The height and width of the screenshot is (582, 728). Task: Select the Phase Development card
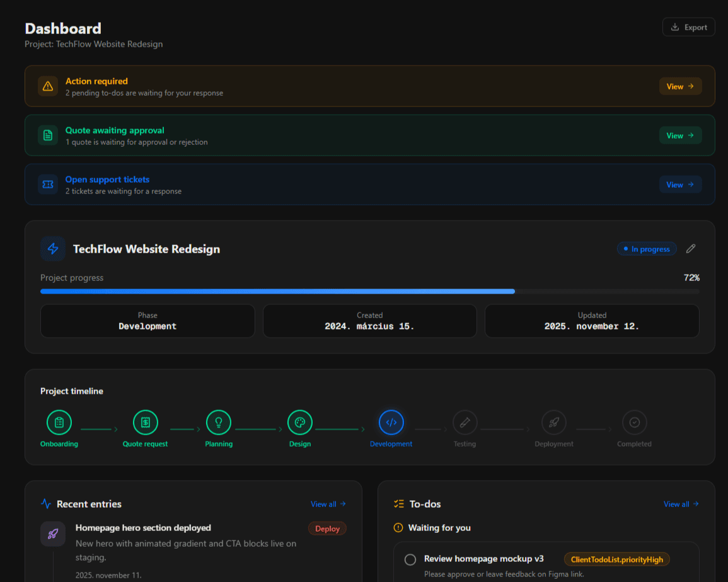pyautogui.click(x=147, y=321)
